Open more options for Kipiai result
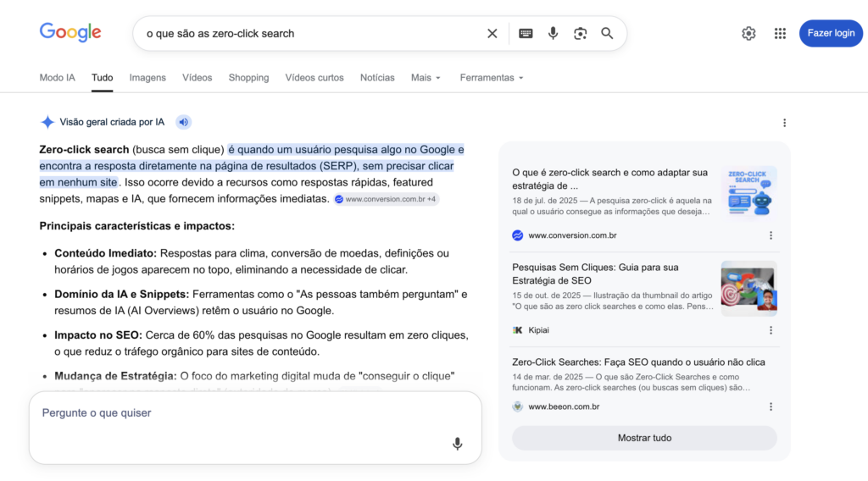Viewport: 868px width, 481px height. coord(771,330)
